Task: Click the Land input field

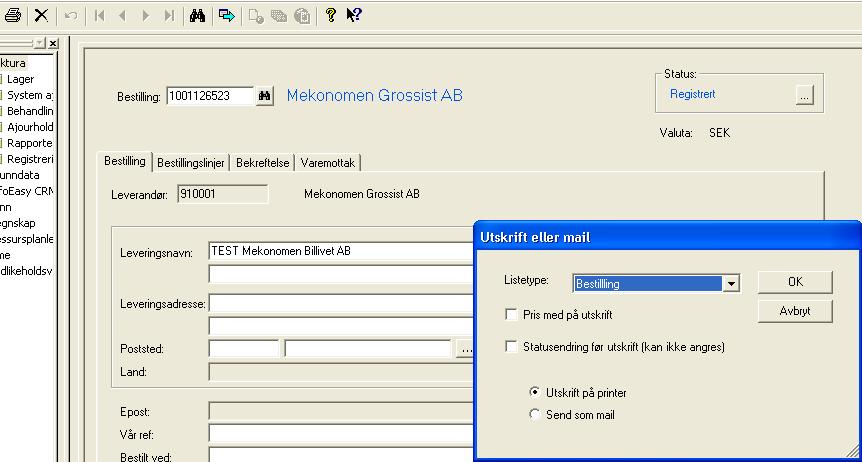Action: click(341, 372)
